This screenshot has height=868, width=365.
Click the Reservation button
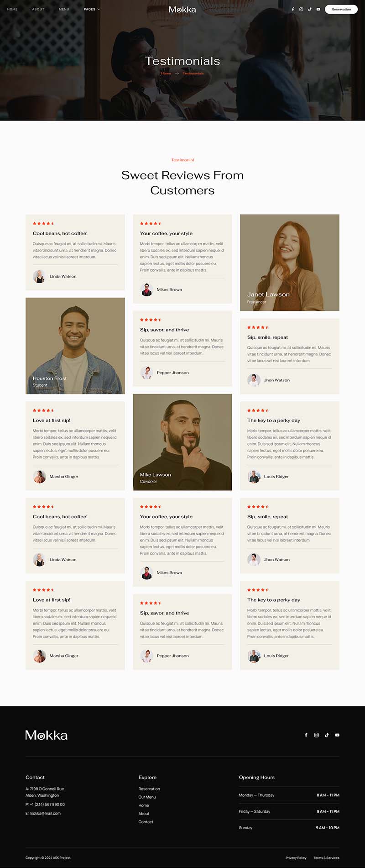point(341,9)
